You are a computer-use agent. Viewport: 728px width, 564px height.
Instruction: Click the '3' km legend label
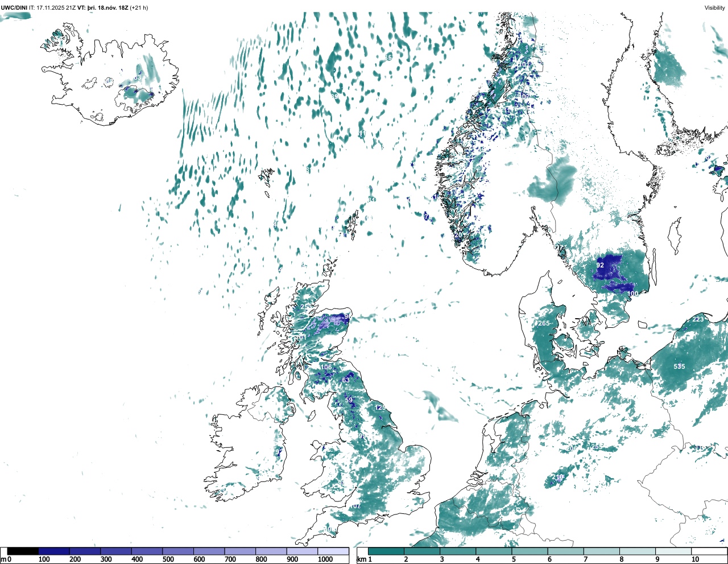click(x=441, y=559)
